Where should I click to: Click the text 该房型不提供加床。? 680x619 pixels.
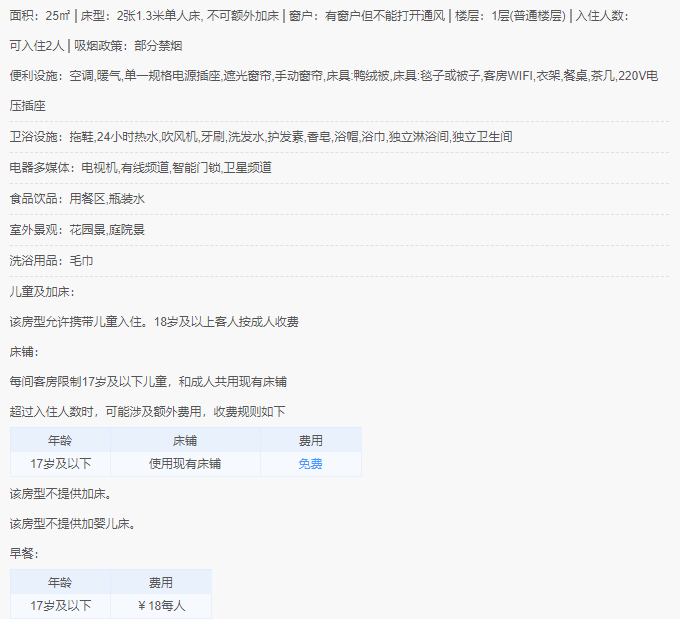pos(60,494)
